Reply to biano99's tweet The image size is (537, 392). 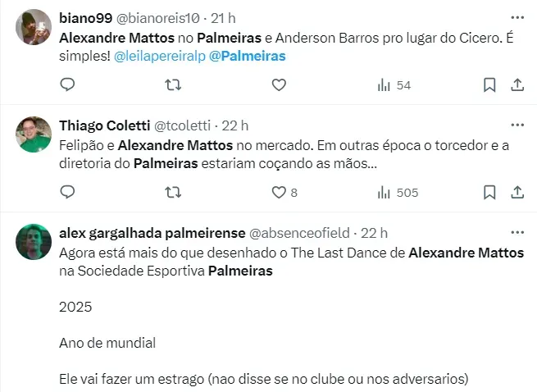tap(68, 85)
